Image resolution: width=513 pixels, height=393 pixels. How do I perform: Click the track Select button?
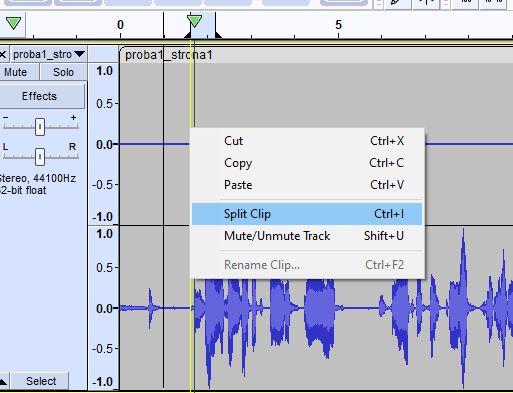[41, 381]
